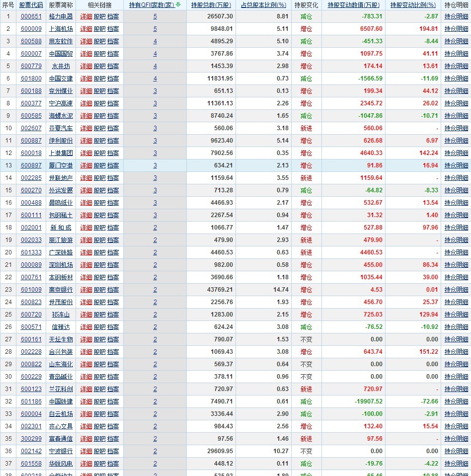Open stock code 002607 link
471x476 pixels.
coord(31,128)
